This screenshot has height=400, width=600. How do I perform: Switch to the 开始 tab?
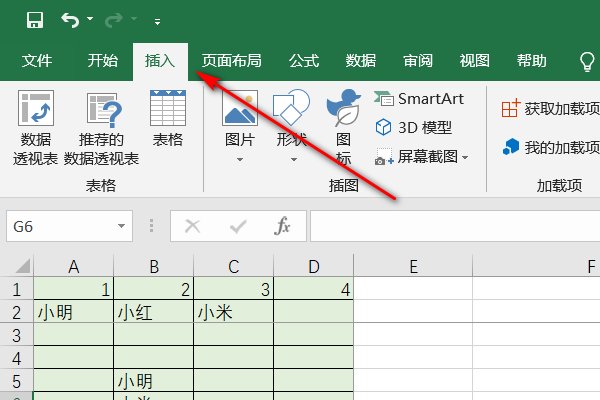[x=103, y=60]
